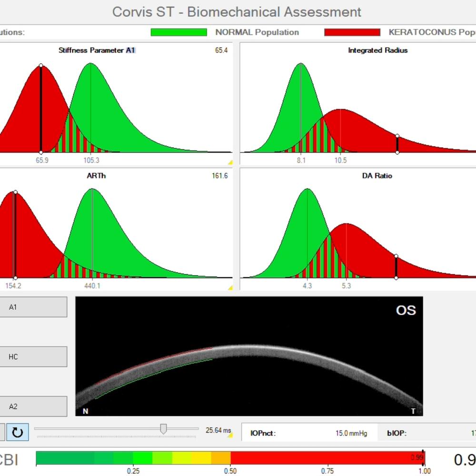This screenshot has height=476, width=476.
Task: Click the green NORMAL Population legend swatch
Action: pyautogui.click(x=178, y=32)
